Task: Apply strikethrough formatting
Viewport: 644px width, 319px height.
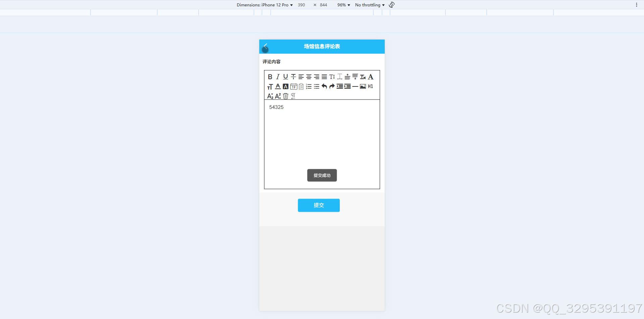Action: pos(293,77)
